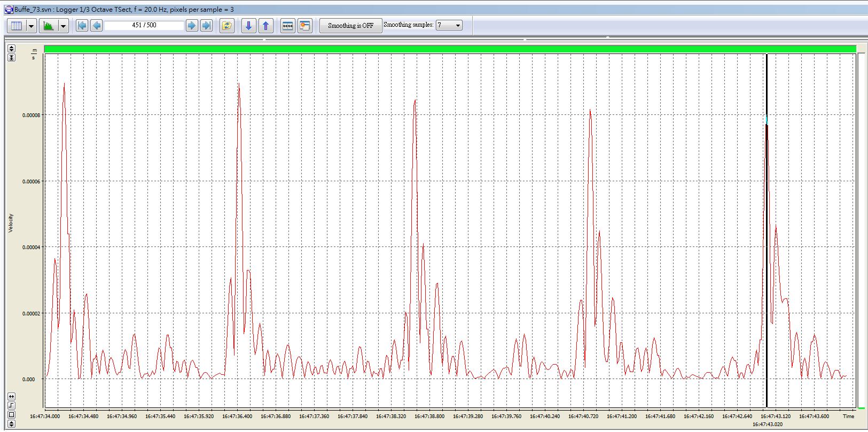868x432 pixels.
Task: Click the black vertical cursor line in the graph
Action: [x=767, y=230]
